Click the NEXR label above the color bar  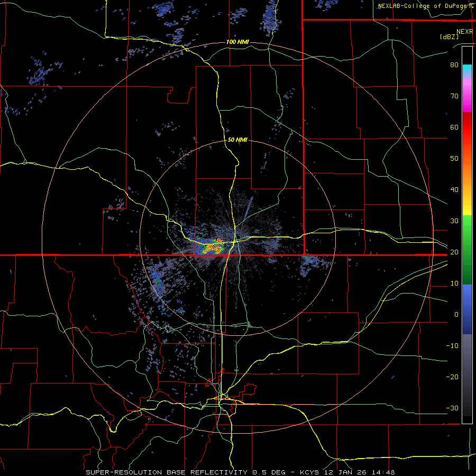[x=464, y=32]
